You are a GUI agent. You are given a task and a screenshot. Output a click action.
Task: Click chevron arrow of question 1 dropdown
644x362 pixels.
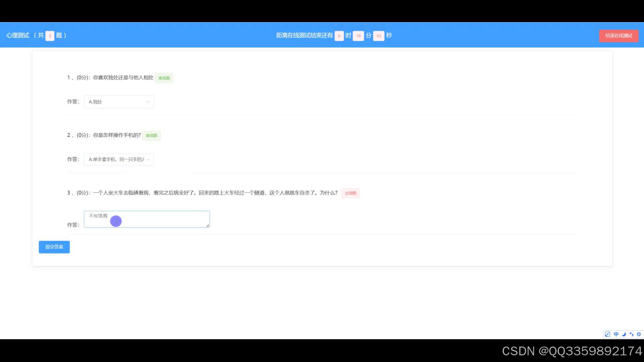148,102
